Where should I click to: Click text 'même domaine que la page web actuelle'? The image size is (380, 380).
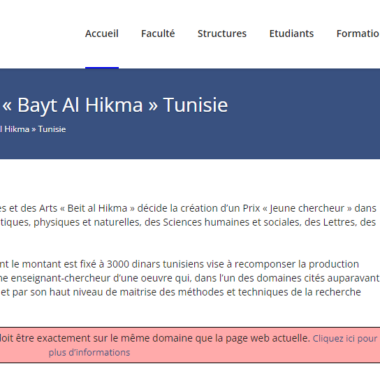pos(215,338)
